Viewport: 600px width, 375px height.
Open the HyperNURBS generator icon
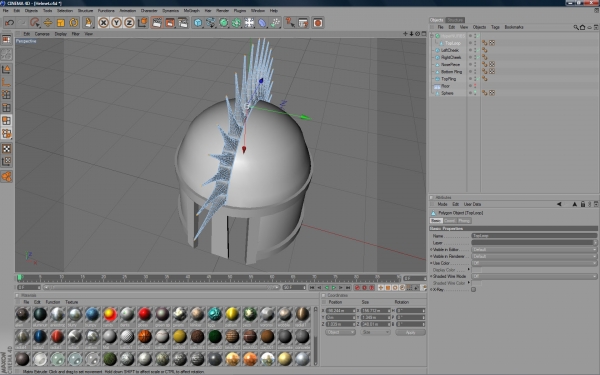223,23
